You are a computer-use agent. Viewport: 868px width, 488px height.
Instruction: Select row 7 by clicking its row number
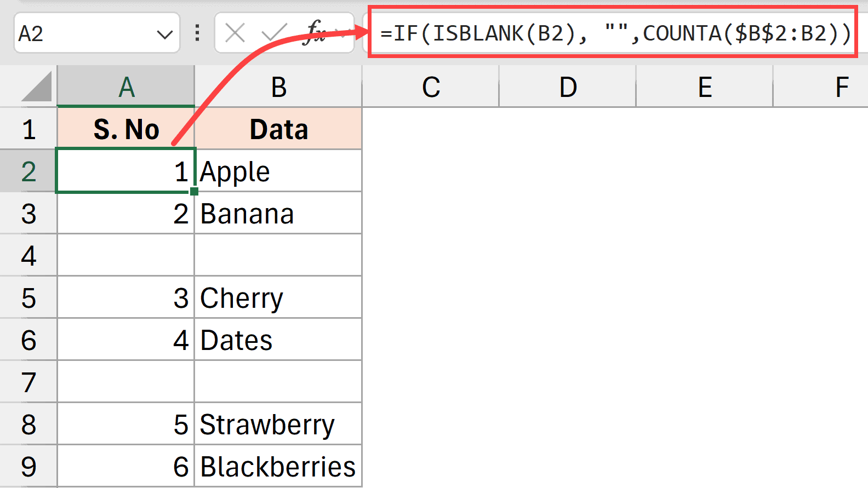pos(28,382)
